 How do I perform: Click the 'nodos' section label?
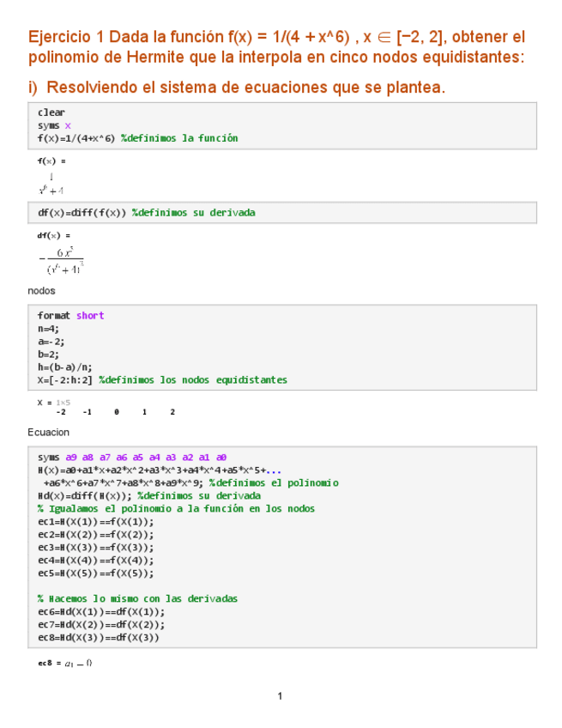(41, 291)
